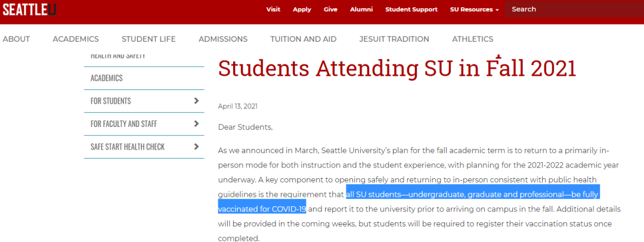Image resolution: width=644 pixels, height=242 pixels.
Task: Open the Admissions menu
Action: click(223, 39)
